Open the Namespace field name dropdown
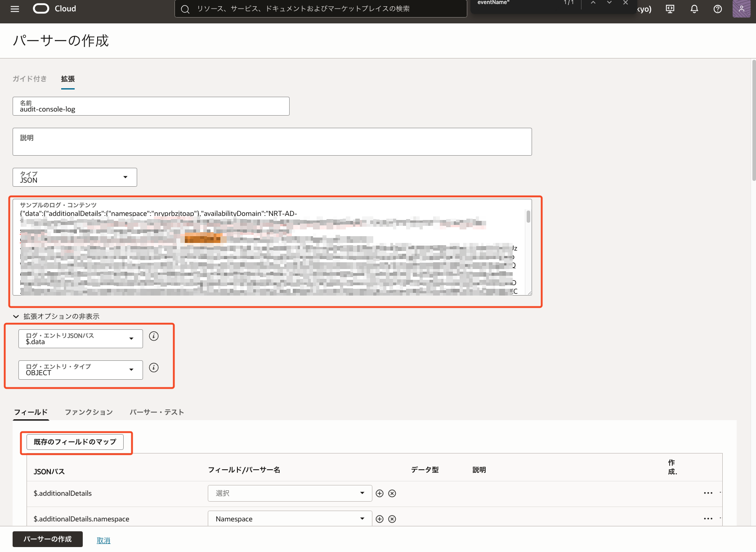The image size is (756, 552). (x=290, y=519)
